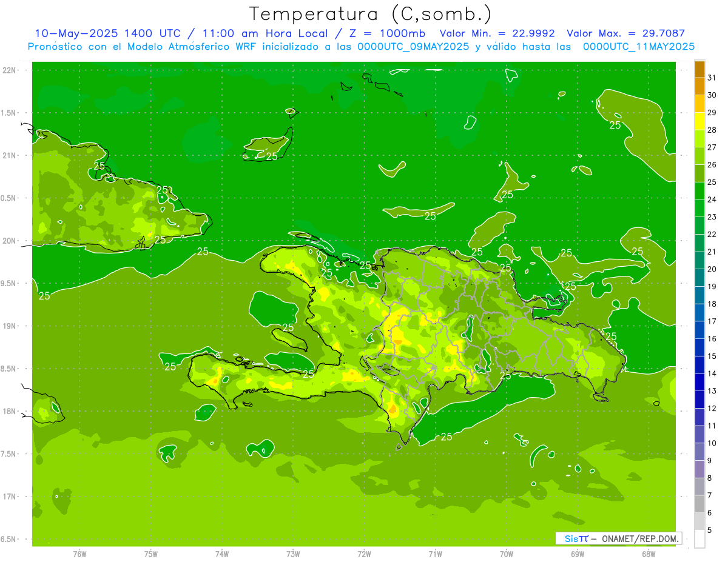Screen dimensions: 728x562
Task: Pick the yellow swatch between 28 and 29
Action: coord(699,121)
